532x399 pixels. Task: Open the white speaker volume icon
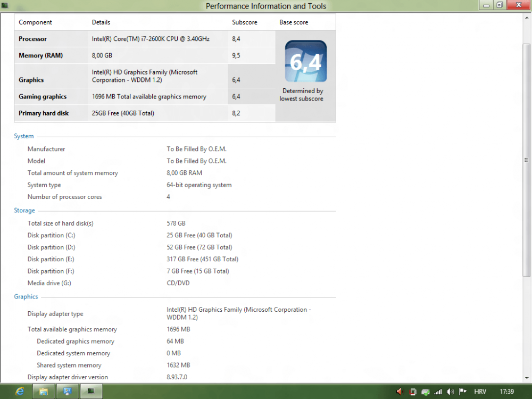[x=450, y=392]
